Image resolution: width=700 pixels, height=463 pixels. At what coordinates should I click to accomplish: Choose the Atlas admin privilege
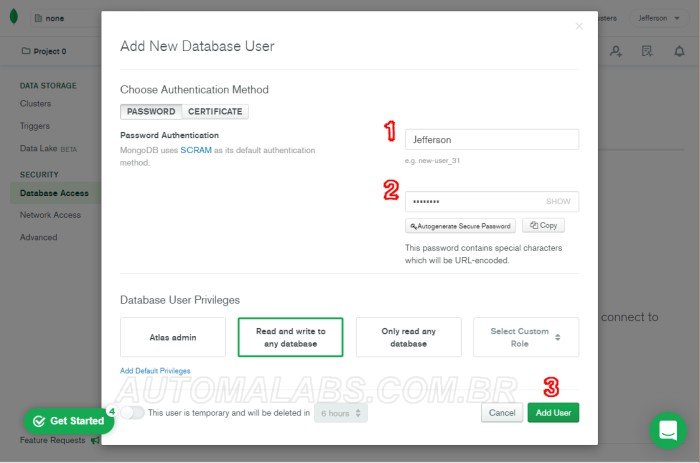tap(173, 337)
